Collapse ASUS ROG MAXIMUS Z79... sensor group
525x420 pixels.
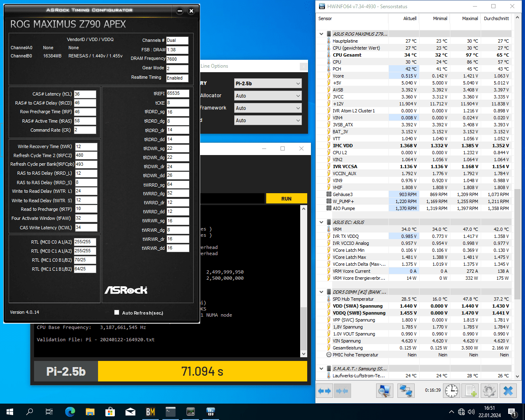pyautogui.click(x=321, y=34)
